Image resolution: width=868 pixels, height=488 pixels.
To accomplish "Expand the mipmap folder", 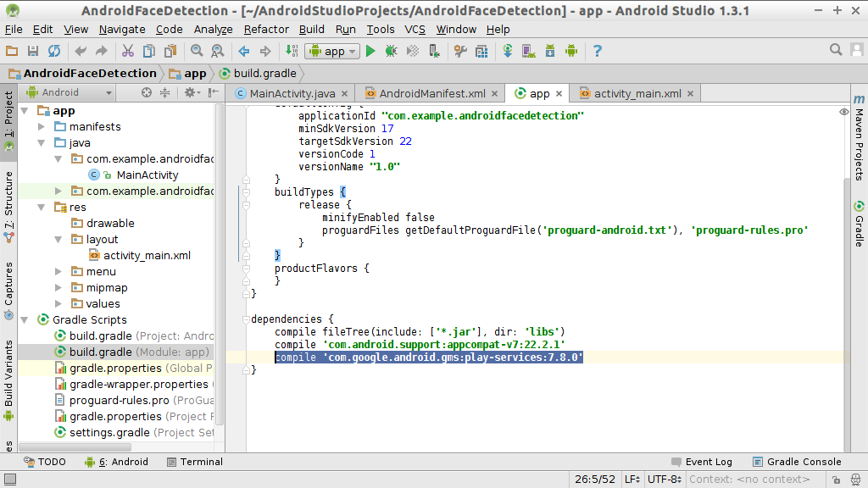I will (58, 288).
